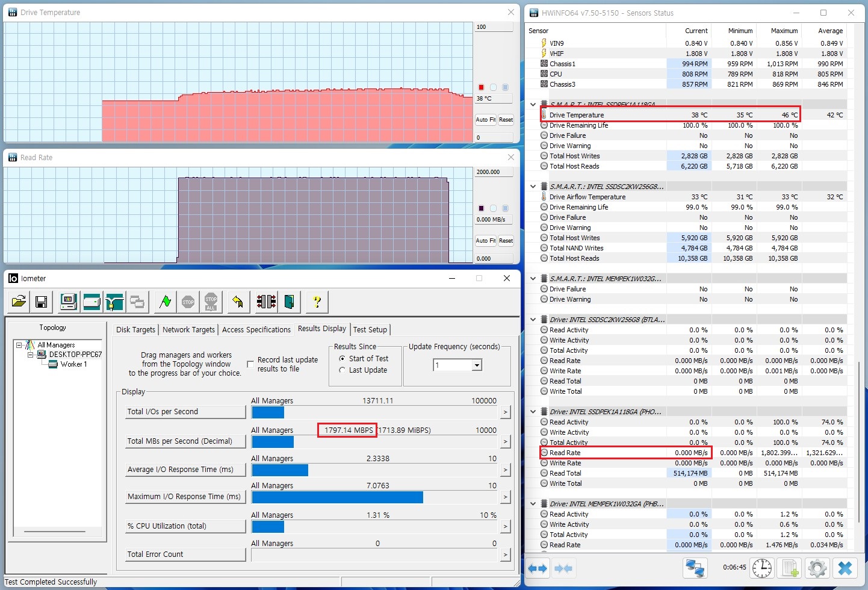The width and height of the screenshot is (868, 590).
Task: Click Total I/Os per Second button
Action: point(185,412)
